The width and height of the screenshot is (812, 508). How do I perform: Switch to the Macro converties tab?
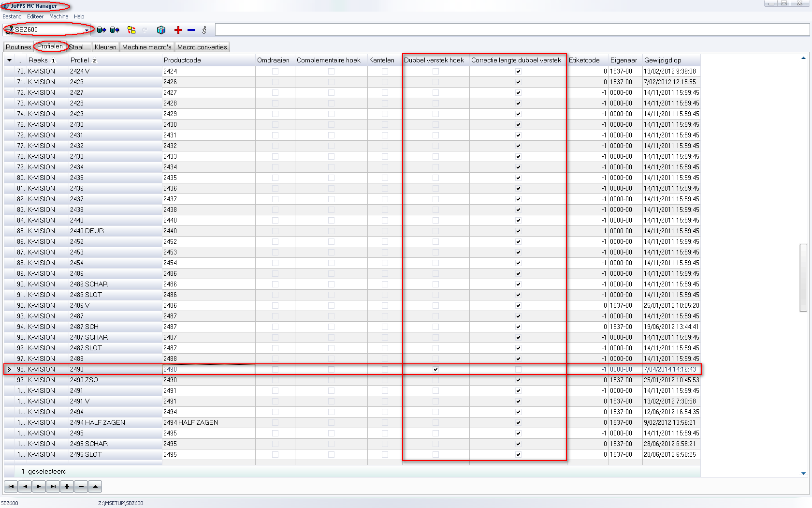(x=202, y=47)
